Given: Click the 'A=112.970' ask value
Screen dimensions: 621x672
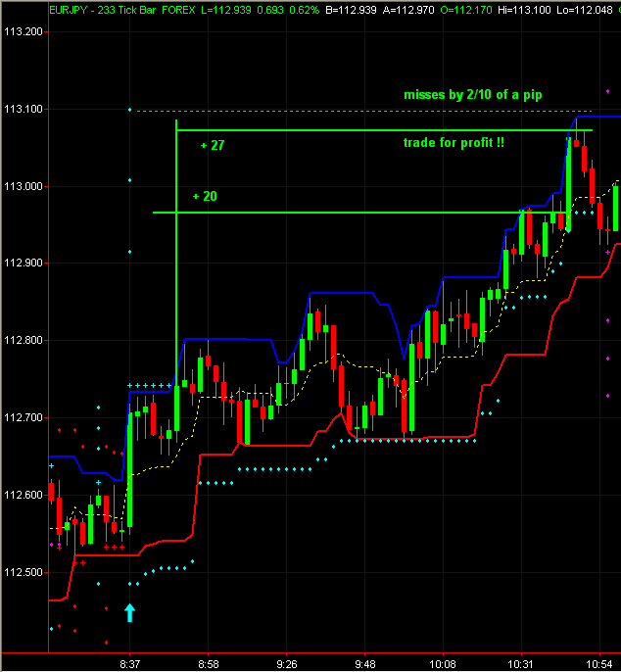Looking at the screenshot, I should click(408, 10).
